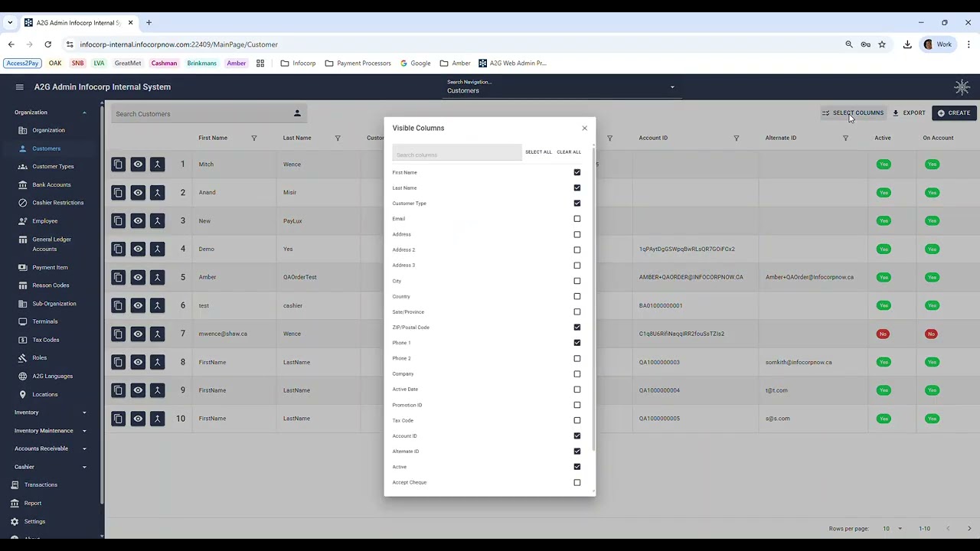Click the merge icon in row 7

coord(157,334)
